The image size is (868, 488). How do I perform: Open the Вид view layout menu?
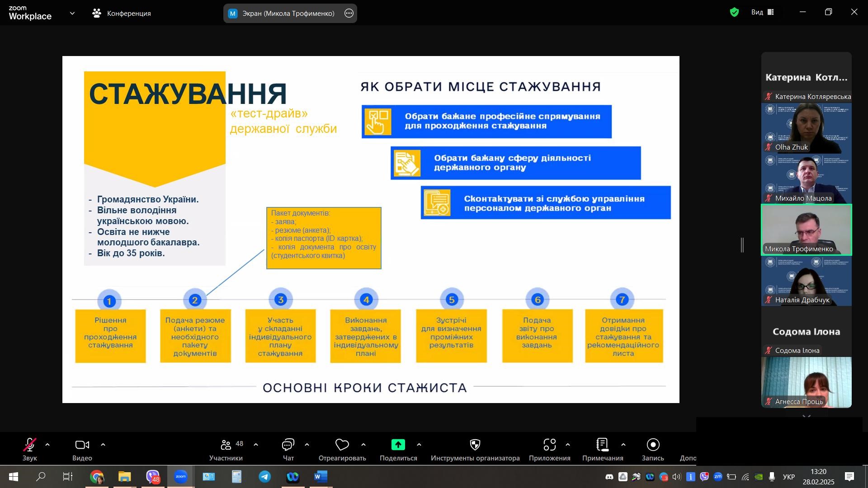pyautogui.click(x=763, y=12)
